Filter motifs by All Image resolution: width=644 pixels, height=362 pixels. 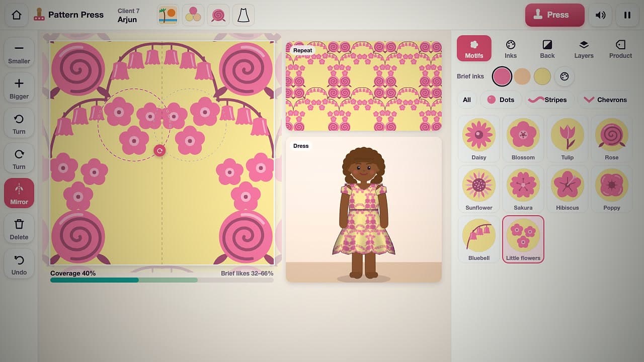tap(467, 100)
